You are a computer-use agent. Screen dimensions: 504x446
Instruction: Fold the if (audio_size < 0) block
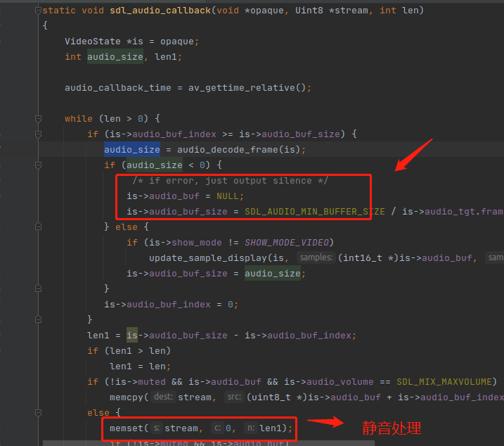pyautogui.click(x=38, y=165)
